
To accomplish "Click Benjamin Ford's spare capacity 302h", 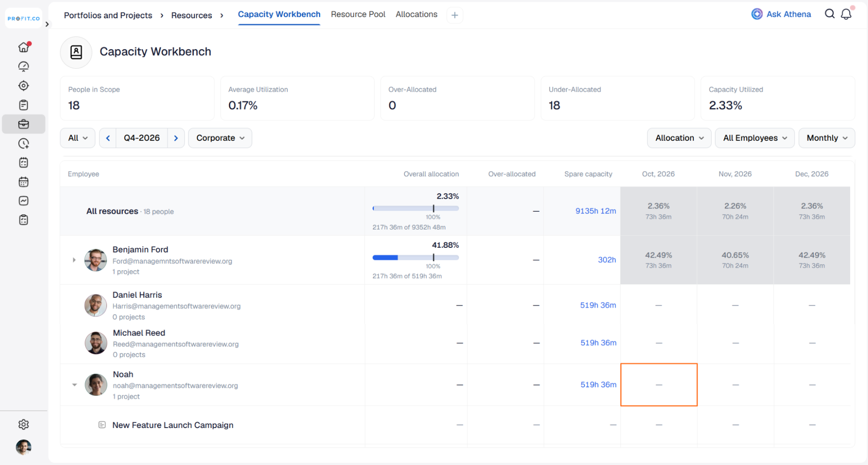I will pyautogui.click(x=607, y=259).
